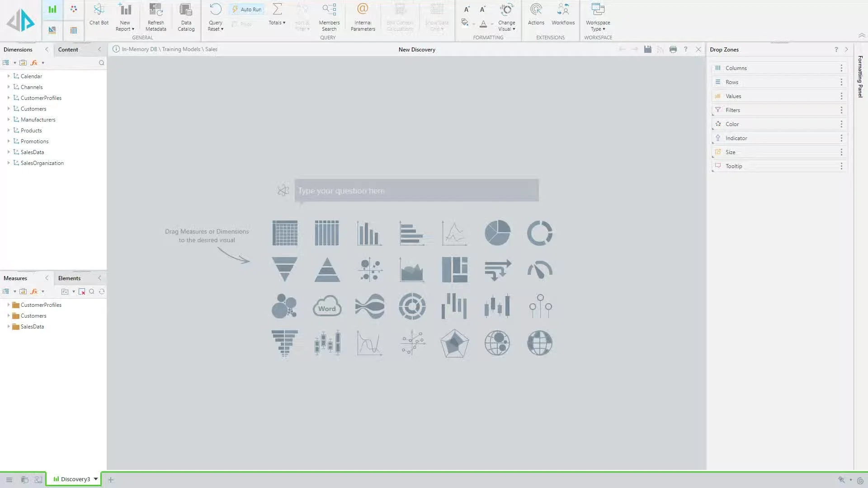
Task: Choose the word cloud visual
Action: click(x=327, y=306)
